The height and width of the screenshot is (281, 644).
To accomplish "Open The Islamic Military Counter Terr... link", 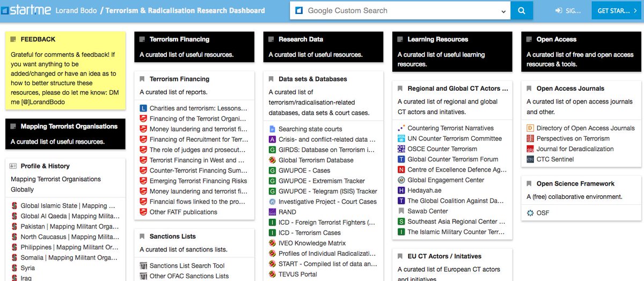I will click(x=456, y=232).
